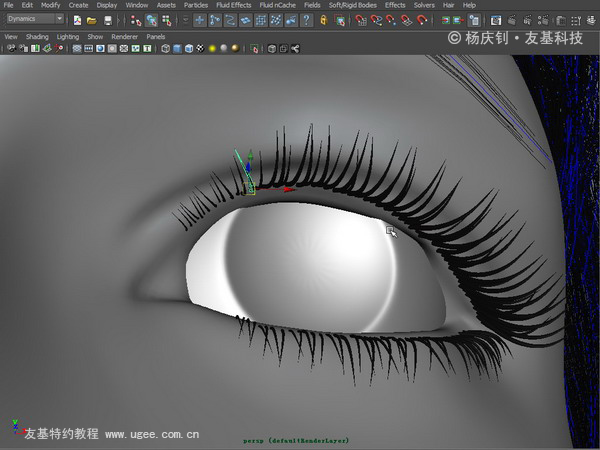Open the panel Renderer menu
The height and width of the screenshot is (450, 600).
click(x=124, y=37)
